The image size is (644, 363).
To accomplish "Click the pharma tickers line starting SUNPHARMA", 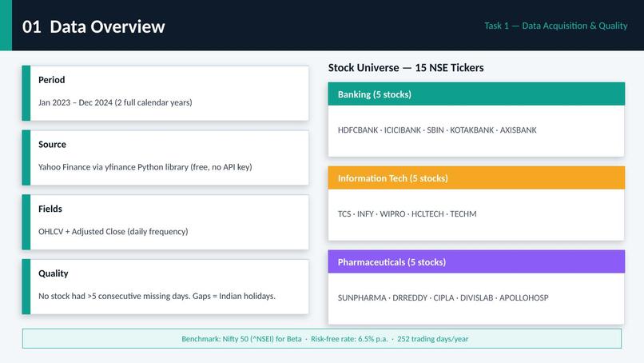I will click(443, 297).
